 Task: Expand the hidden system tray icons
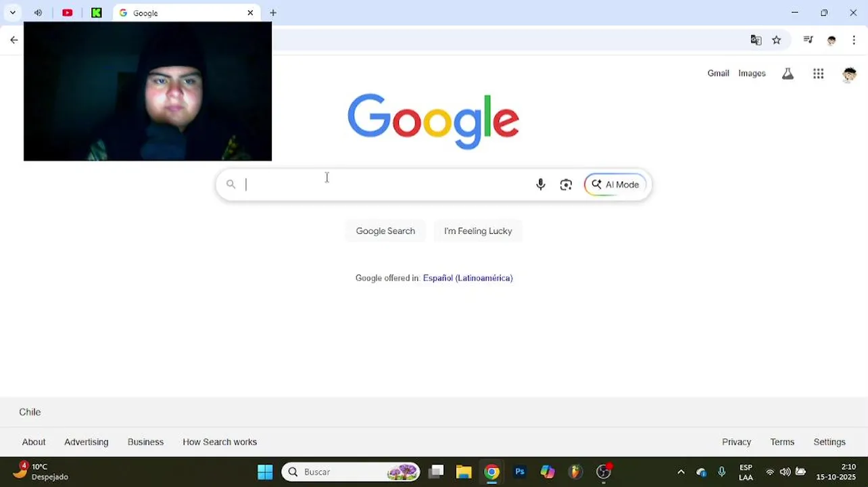tap(681, 472)
